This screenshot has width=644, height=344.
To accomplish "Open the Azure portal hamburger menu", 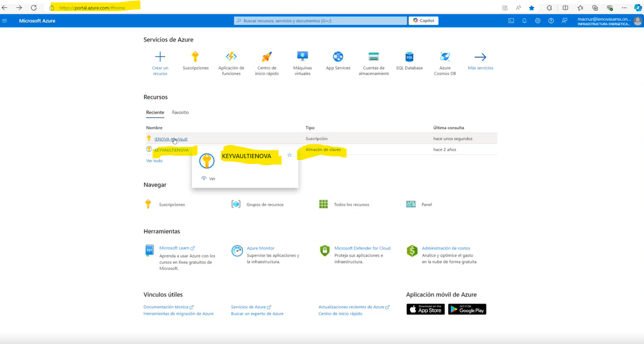I will [x=4, y=21].
